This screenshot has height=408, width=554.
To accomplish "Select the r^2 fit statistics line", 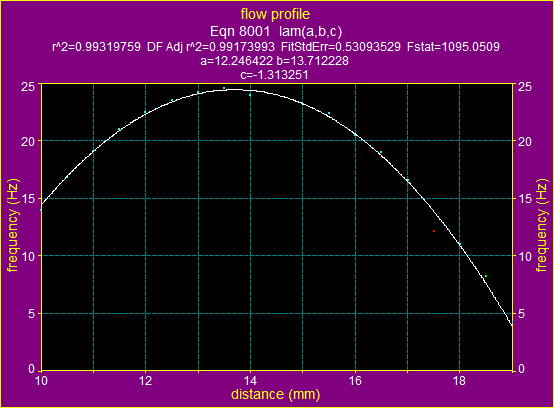I will pyautogui.click(x=276, y=47).
